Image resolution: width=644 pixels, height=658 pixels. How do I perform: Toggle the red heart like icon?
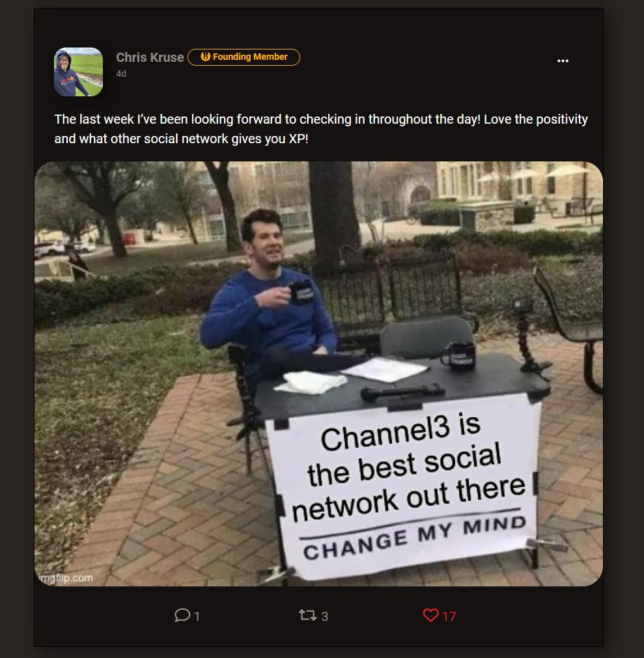(x=430, y=615)
